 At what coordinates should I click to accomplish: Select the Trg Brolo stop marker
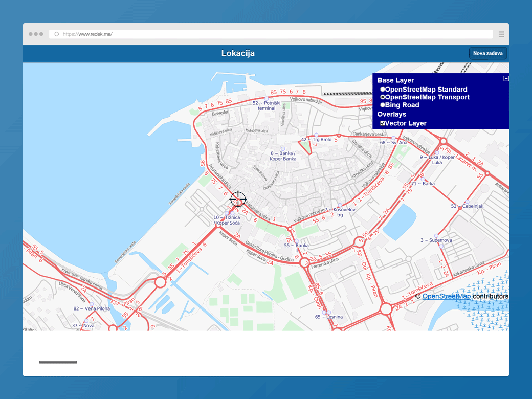(316, 135)
